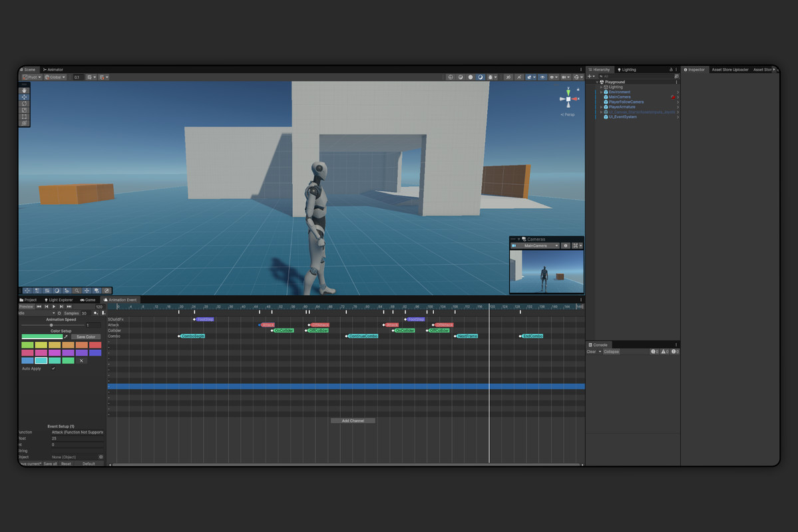
Task: Open the Light Explorer tab
Action: 59,300
